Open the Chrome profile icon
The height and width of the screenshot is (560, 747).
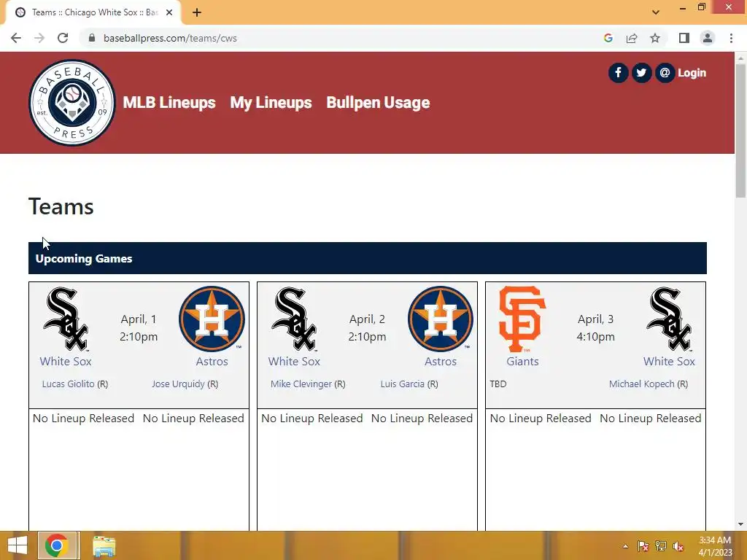pyautogui.click(x=708, y=38)
